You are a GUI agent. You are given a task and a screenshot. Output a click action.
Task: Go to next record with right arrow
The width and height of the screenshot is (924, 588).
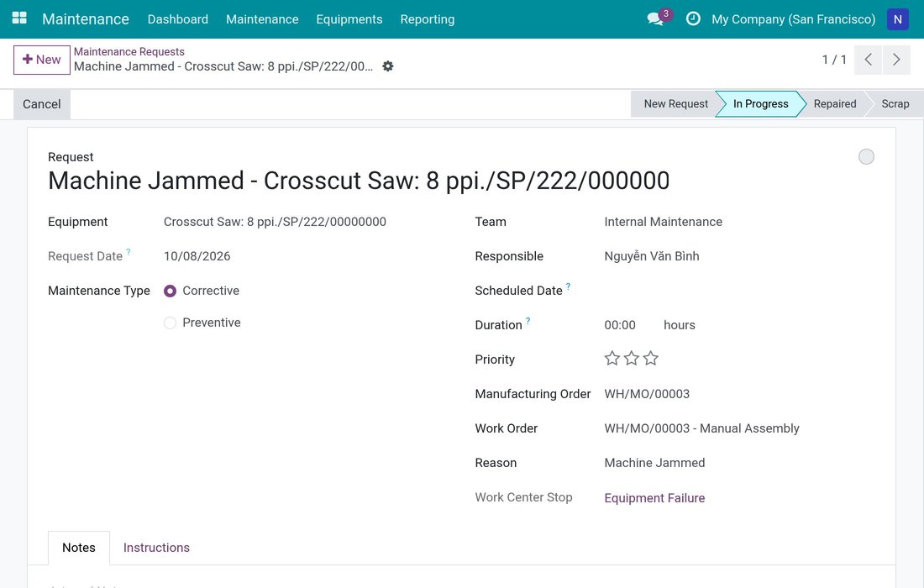pyautogui.click(x=896, y=60)
